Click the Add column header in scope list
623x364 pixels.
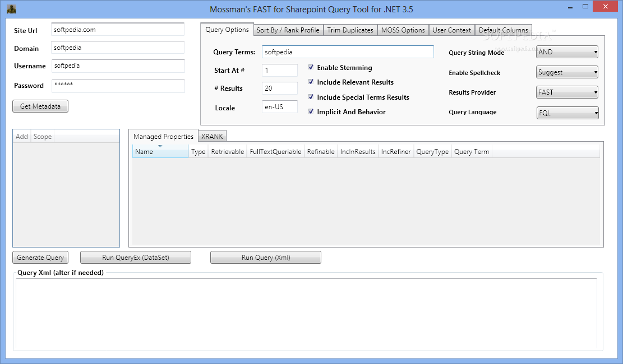click(22, 136)
